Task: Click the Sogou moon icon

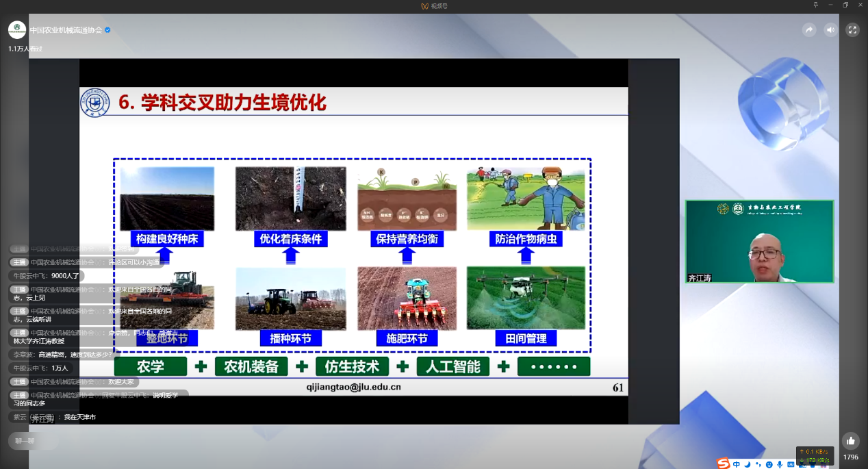Action: pyautogui.click(x=748, y=464)
